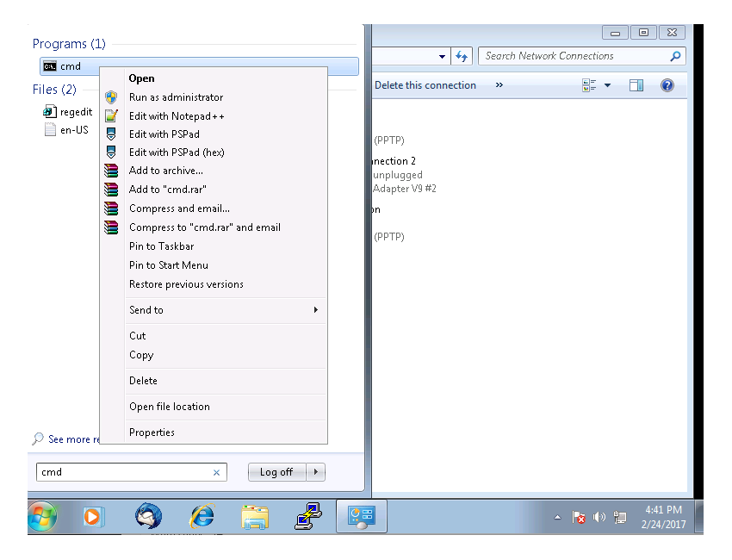The height and width of the screenshot is (560, 732).
Task: Click the Search Network Connections field
Action: click(x=581, y=56)
